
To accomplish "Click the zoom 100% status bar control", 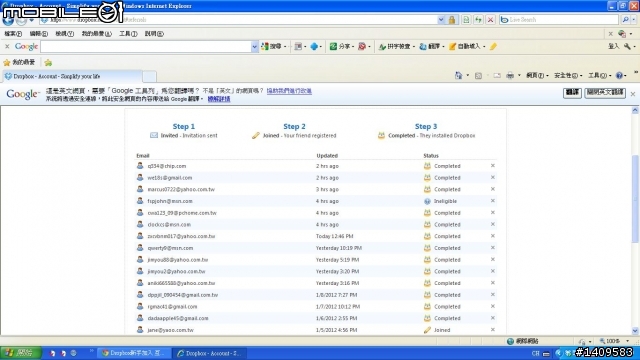I will (613, 341).
